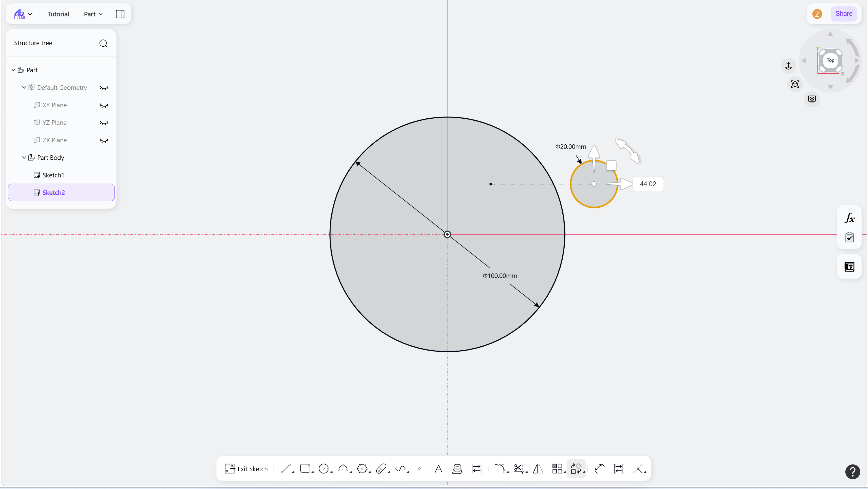Expand the Arc tool options arrow
The image size is (868, 489).
350,472
